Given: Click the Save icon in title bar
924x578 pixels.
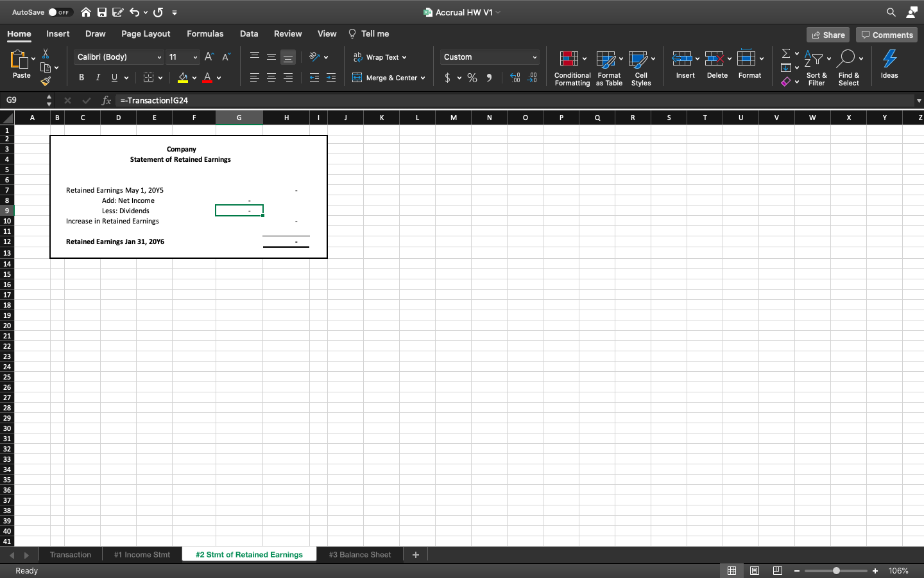Looking at the screenshot, I should [102, 12].
